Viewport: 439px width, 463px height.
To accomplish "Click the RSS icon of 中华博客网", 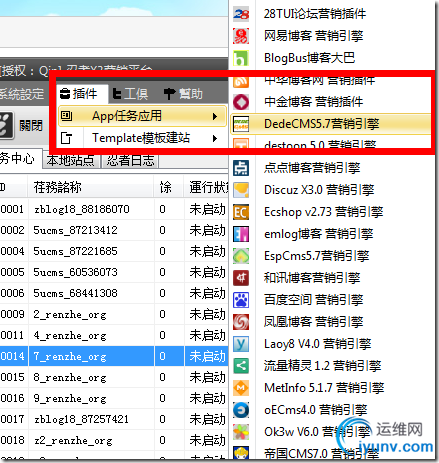I will (x=241, y=81).
